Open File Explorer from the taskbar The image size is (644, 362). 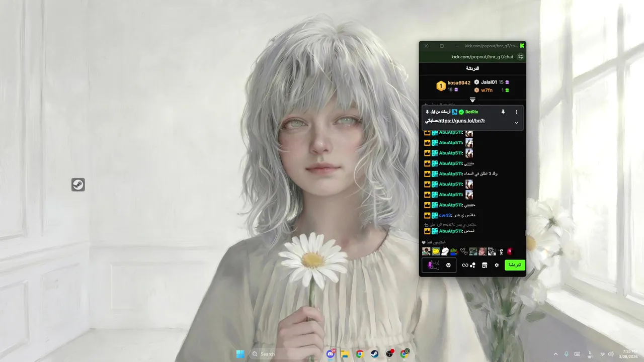pyautogui.click(x=345, y=354)
